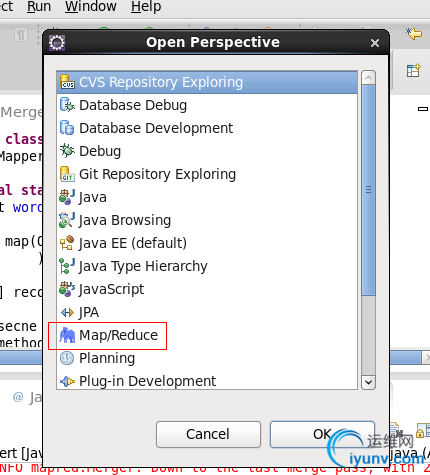Screen dimensions: 430x475
Task: Click the Debug bug icon
Action: 67,151
